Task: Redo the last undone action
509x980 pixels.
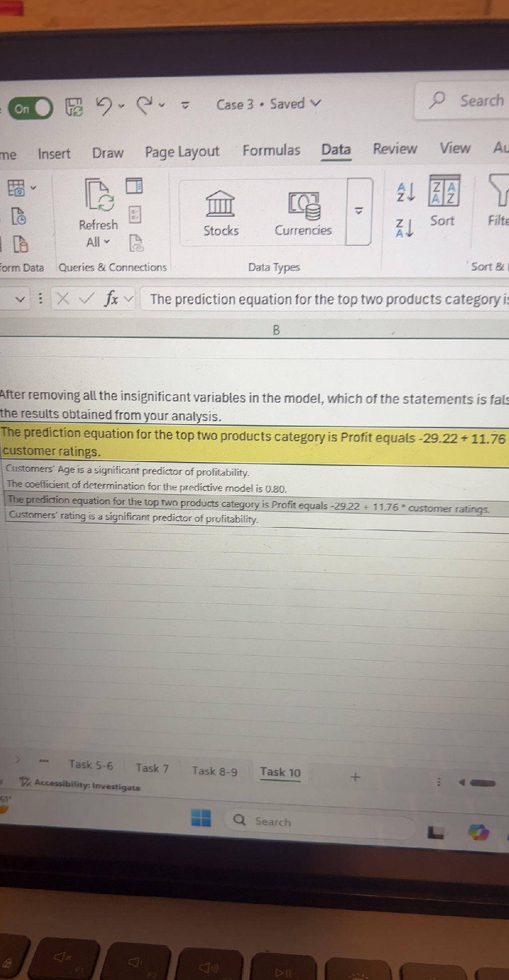Action: (x=145, y=105)
